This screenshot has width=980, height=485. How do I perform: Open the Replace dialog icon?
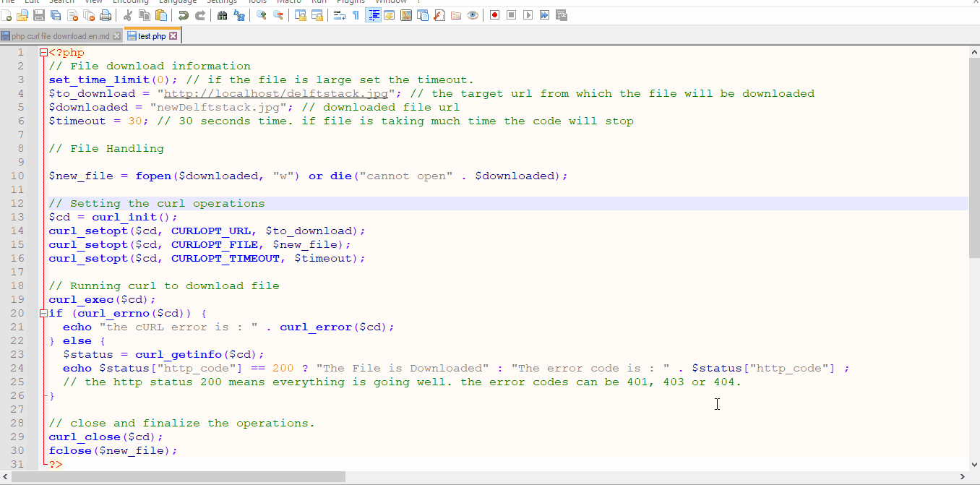[239, 15]
